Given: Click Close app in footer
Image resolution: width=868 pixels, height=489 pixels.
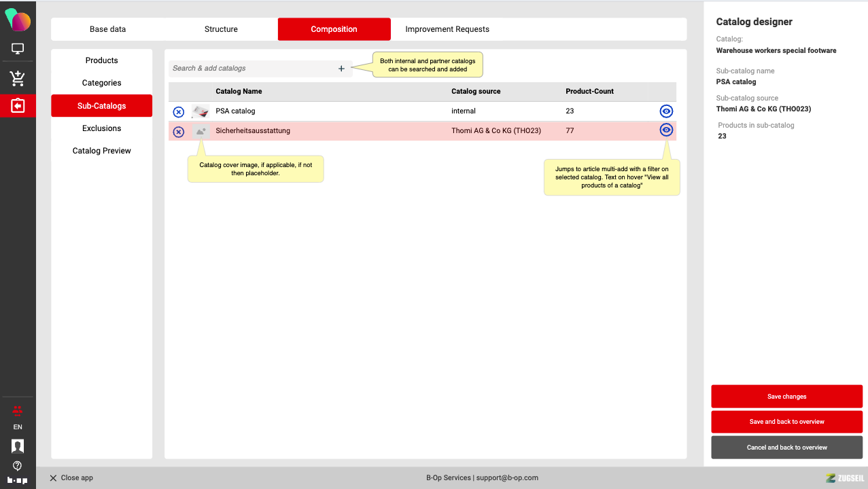Looking at the screenshot, I should 71,478.
